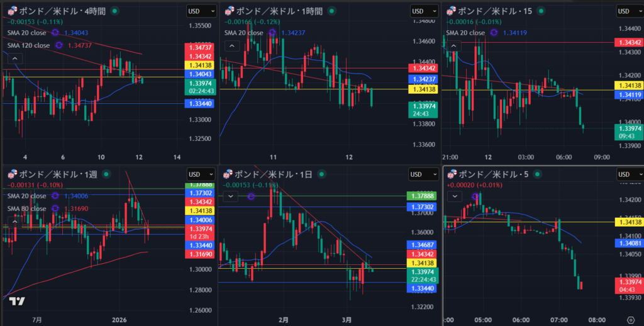Click the SMA 120 close indicator label

28,45
